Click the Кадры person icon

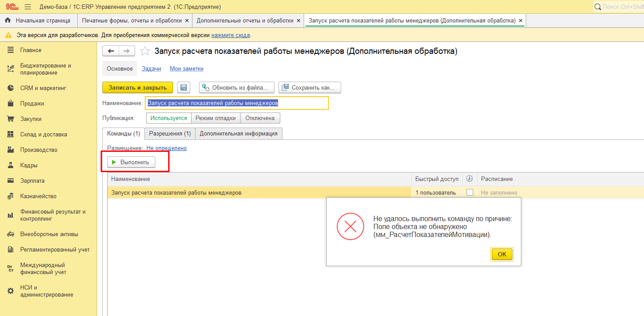click(11, 165)
